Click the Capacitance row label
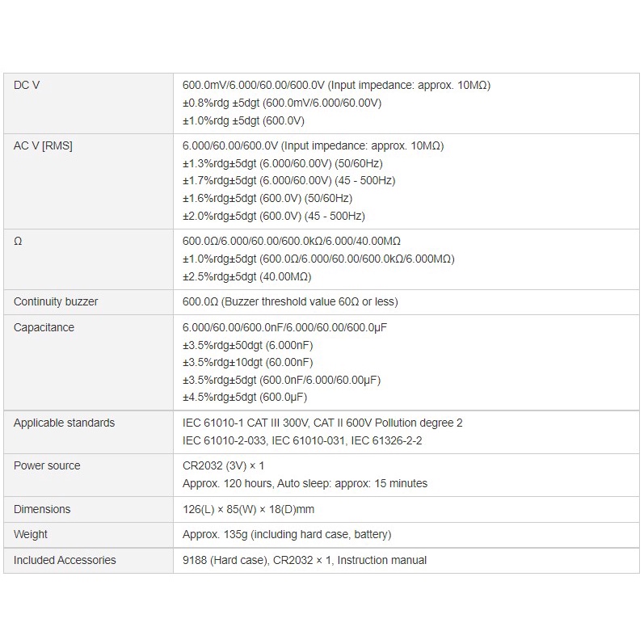 (44, 327)
